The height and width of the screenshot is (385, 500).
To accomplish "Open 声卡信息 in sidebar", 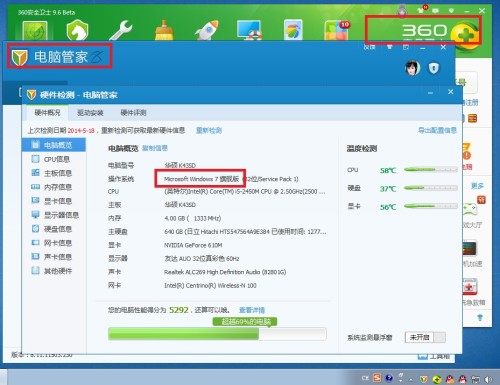I will click(54, 257).
